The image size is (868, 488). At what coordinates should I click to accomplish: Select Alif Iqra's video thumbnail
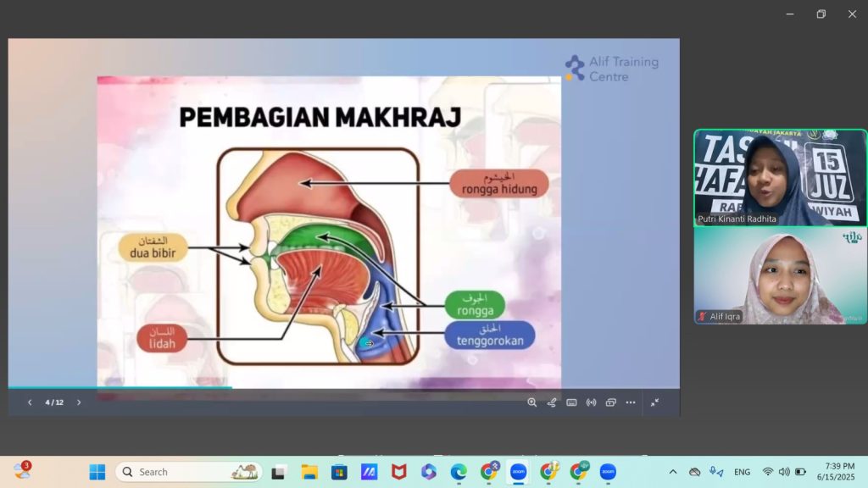[x=780, y=275]
